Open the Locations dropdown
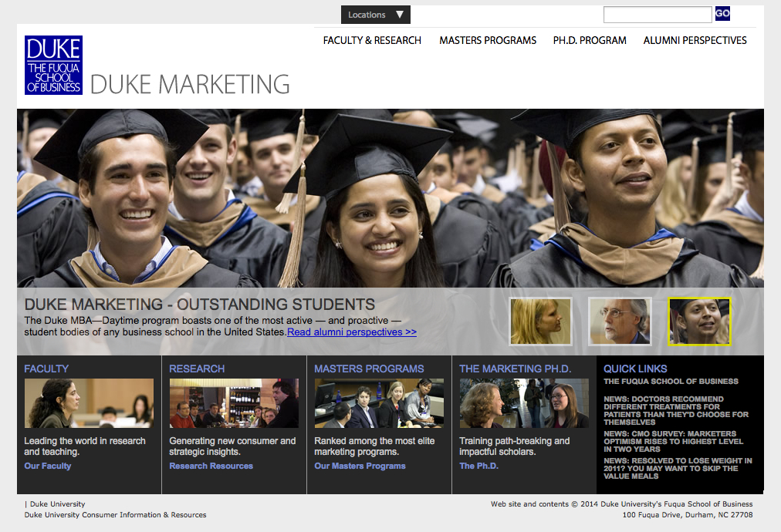781x532 pixels. pos(376,15)
